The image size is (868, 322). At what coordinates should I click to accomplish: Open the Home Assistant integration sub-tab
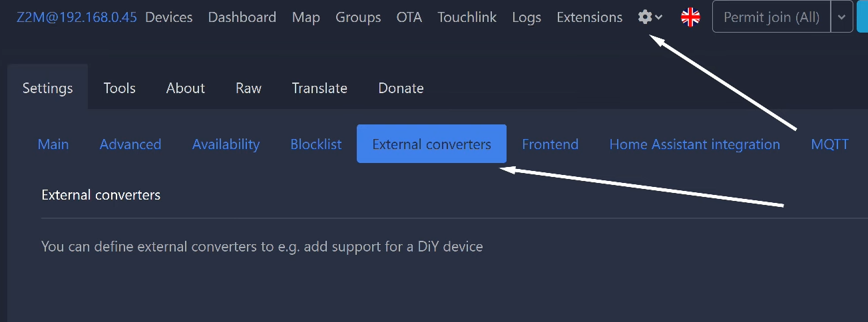[x=695, y=144]
